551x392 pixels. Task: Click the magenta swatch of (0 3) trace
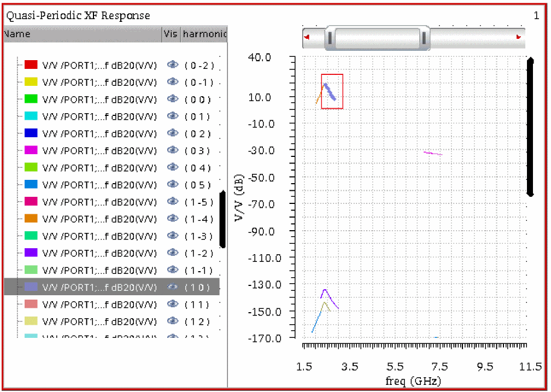point(31,150)
